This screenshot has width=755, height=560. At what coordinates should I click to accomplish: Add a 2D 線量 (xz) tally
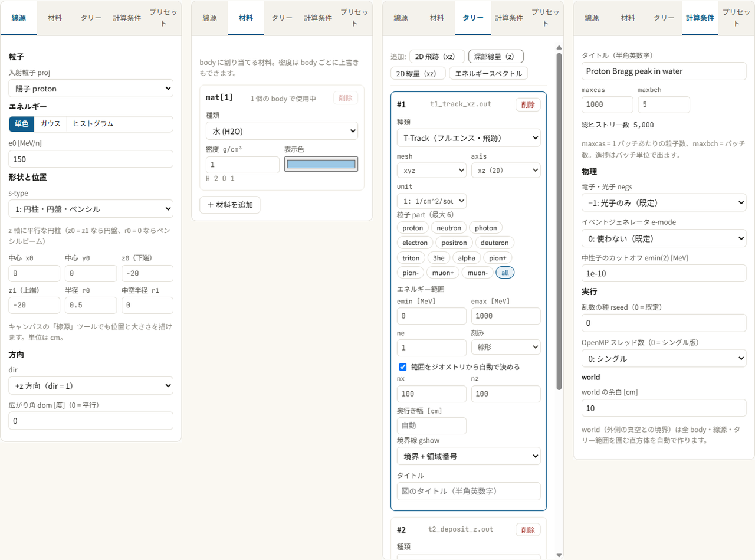coord(418,73)
